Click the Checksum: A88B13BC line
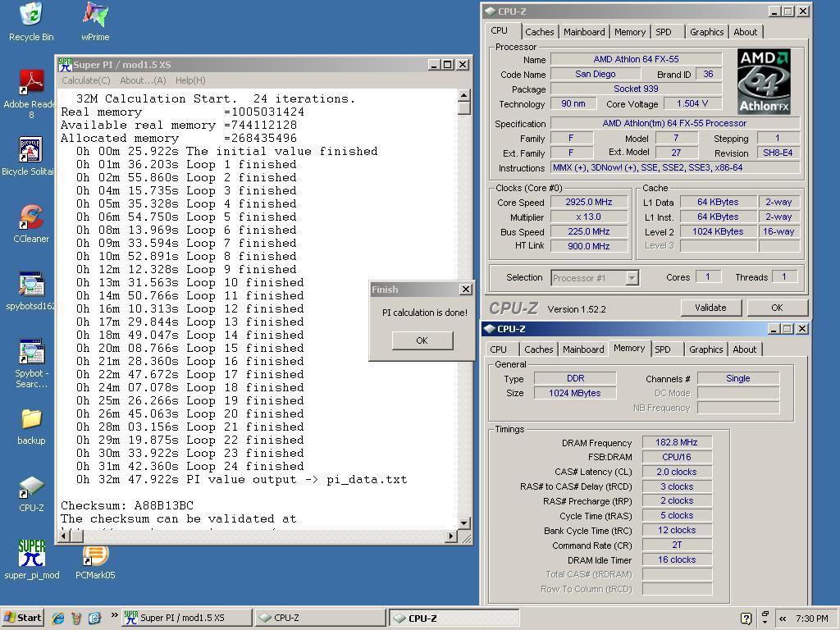 pyautogui.click(x=127, y=505)
